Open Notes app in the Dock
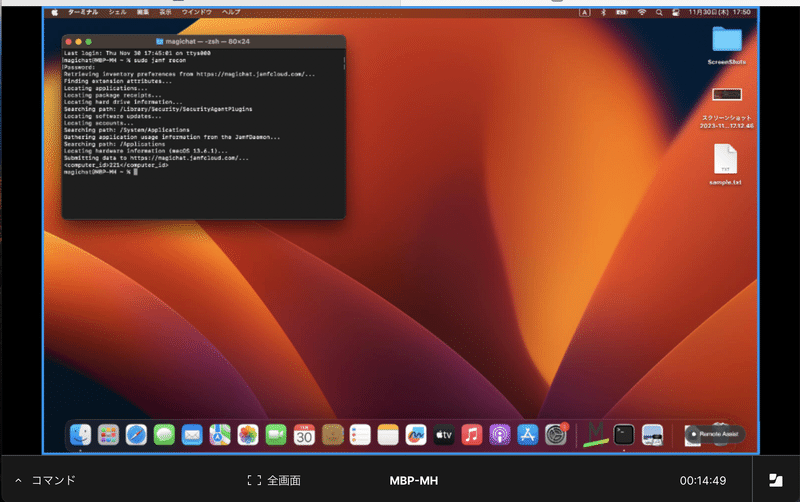This screenshot has width=800, height=502. pos(388,435)
